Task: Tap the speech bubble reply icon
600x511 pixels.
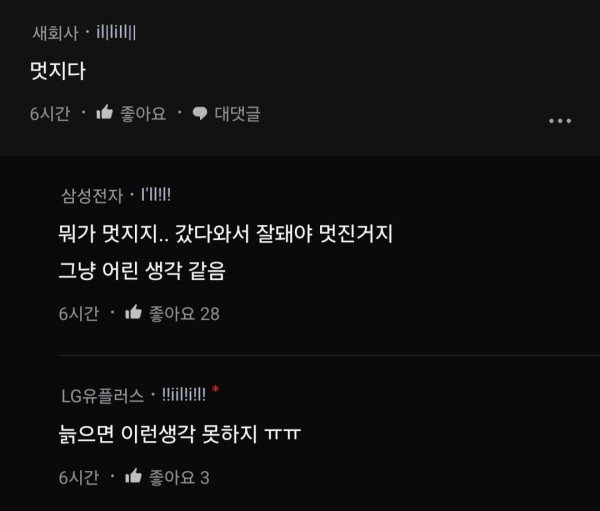Action: pyautogui.click(x=200, y=113)
